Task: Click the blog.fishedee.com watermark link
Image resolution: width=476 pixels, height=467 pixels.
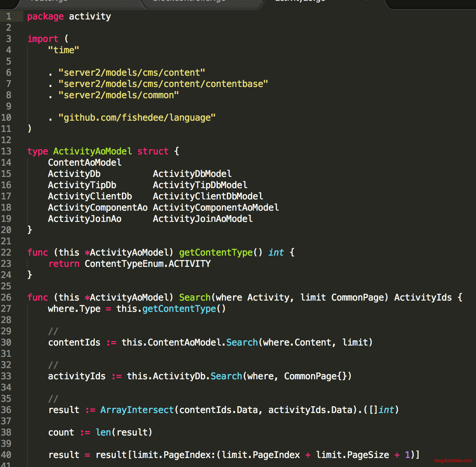Action: point(453,461)
